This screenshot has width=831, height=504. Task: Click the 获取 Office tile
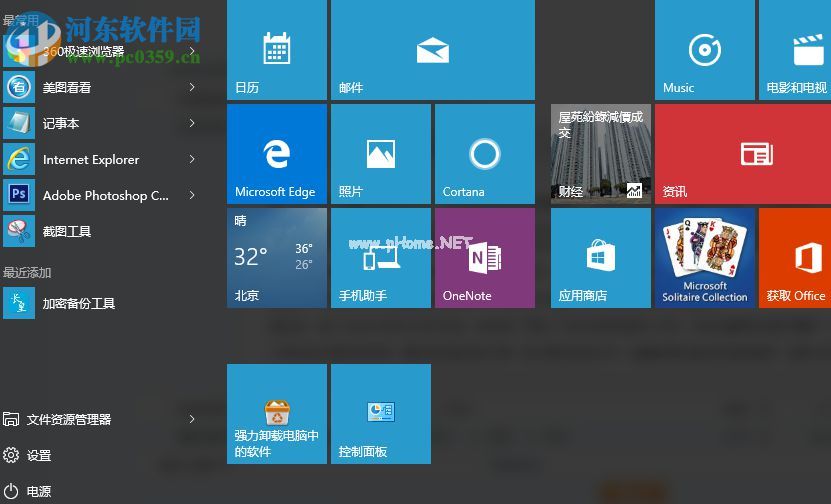[795, 258]
